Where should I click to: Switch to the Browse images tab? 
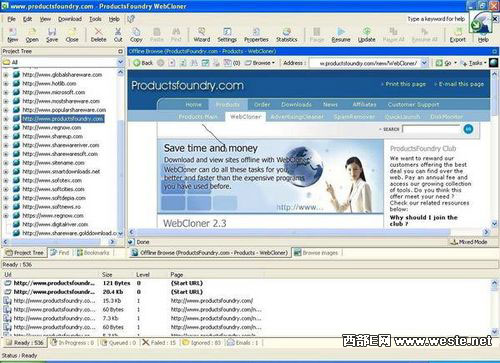click(316, 253)
